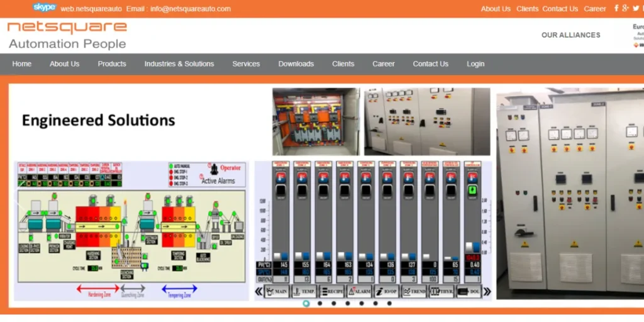Click the orange electrical panel photo

point(316,121)
